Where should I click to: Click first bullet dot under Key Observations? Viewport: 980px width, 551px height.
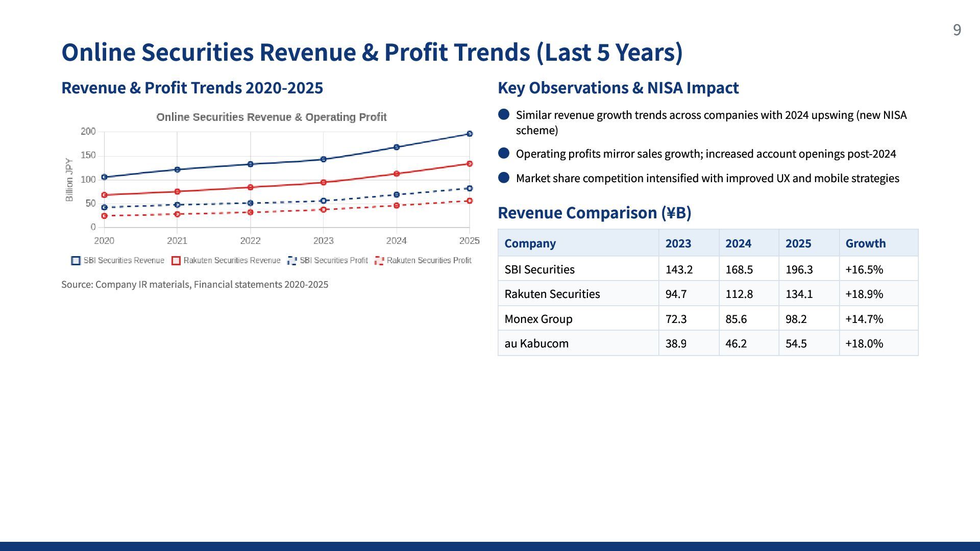pos(504,115)
